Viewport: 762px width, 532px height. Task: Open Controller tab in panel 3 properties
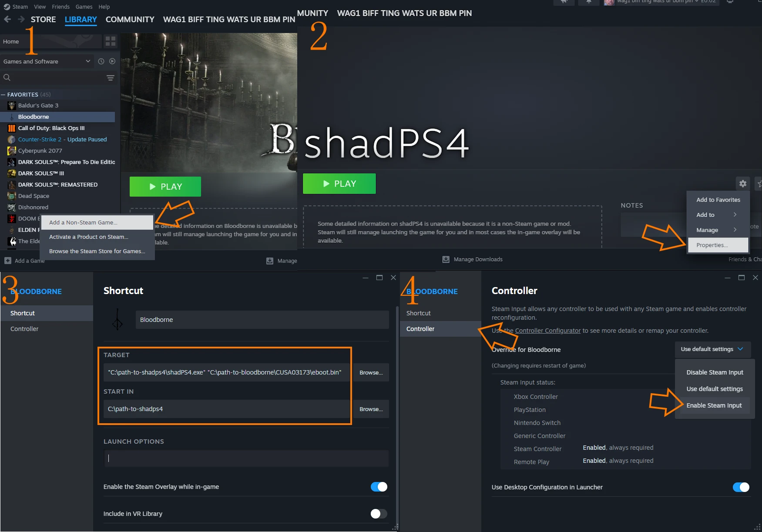point(47,329)
